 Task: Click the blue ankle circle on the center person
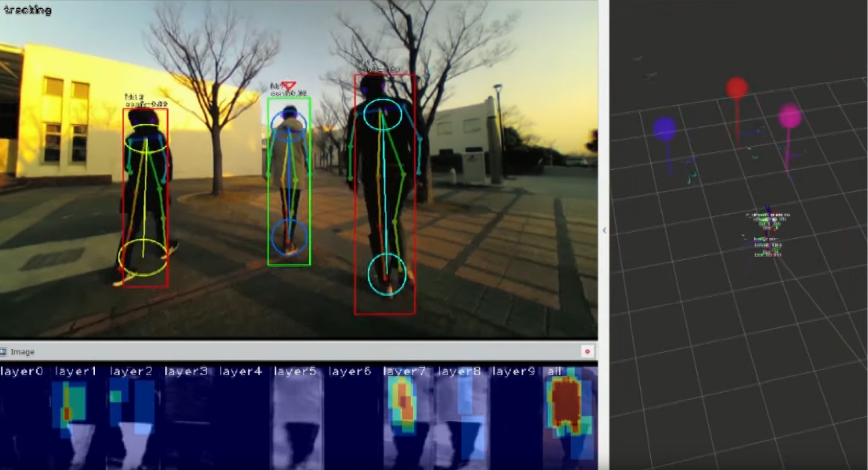(289, 237)
